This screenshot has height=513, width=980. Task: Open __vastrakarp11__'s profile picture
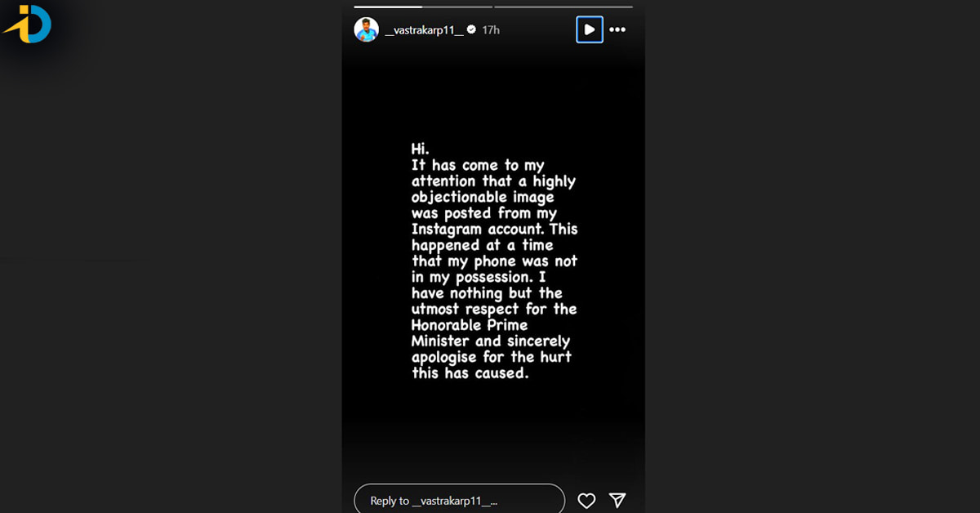367,29
